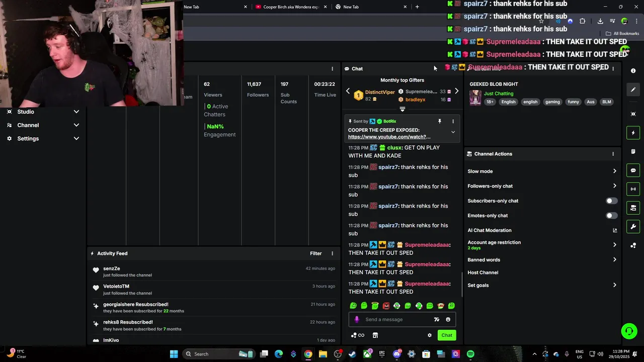Open Set goals options arrow

(x=614, y=285)
